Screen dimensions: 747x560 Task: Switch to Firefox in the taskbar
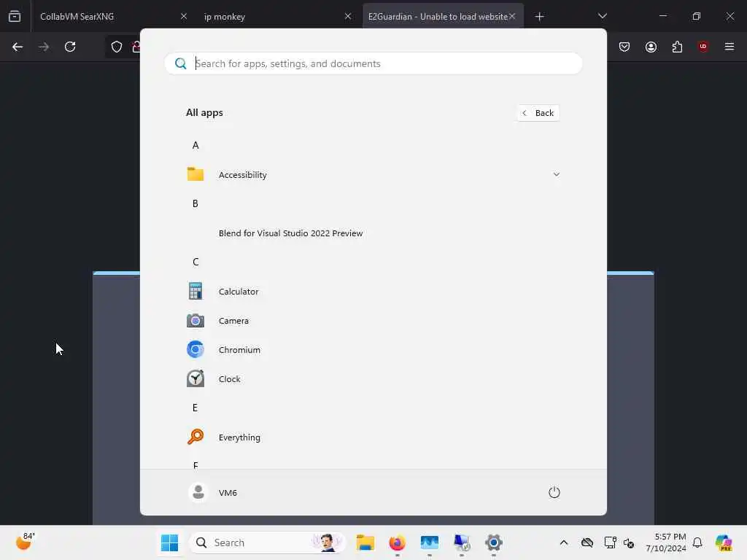pyautogui.click(x=398, y=542)
